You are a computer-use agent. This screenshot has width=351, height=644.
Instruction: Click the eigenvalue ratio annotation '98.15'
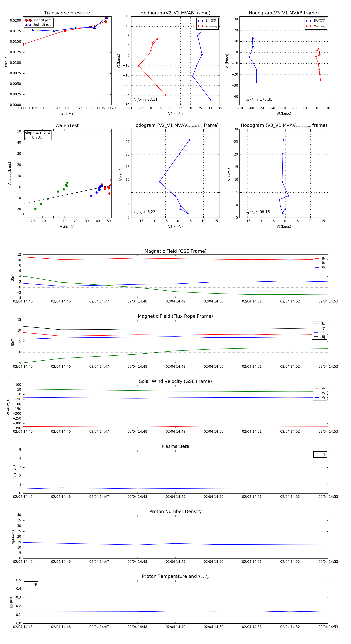tap(258, 212)
